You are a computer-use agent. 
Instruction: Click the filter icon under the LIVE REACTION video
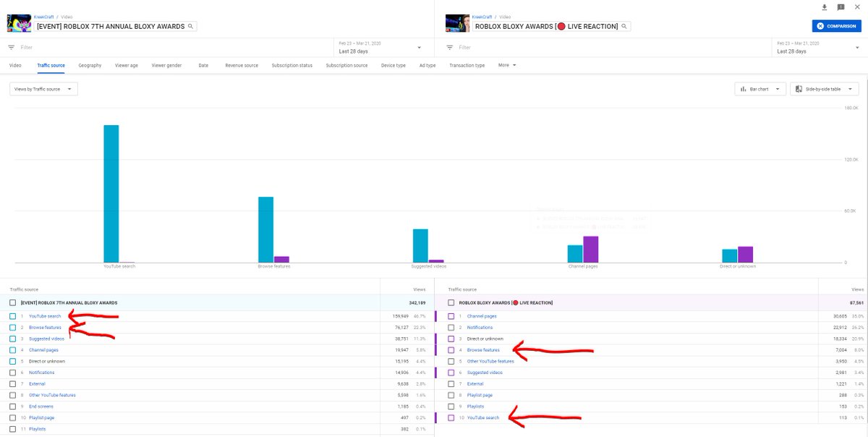tap(449, 48)
